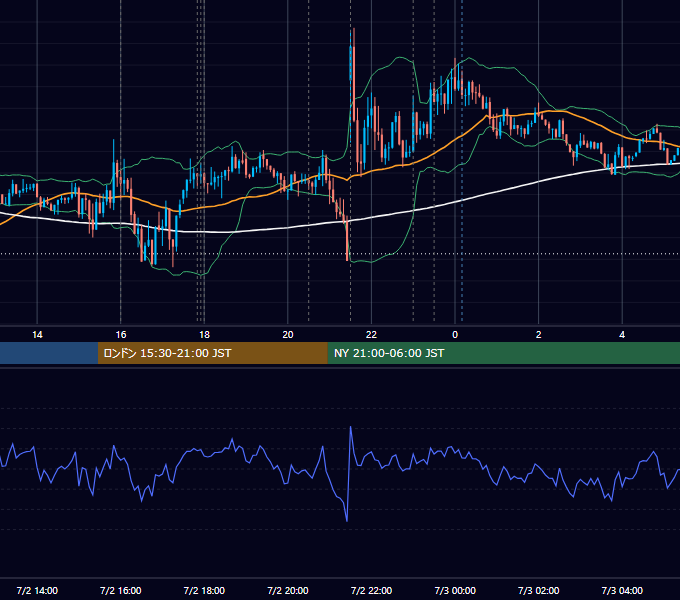Click the "18" hour label on chart axis
Viewport: 680px width, 600px height.
coord(204,335)
